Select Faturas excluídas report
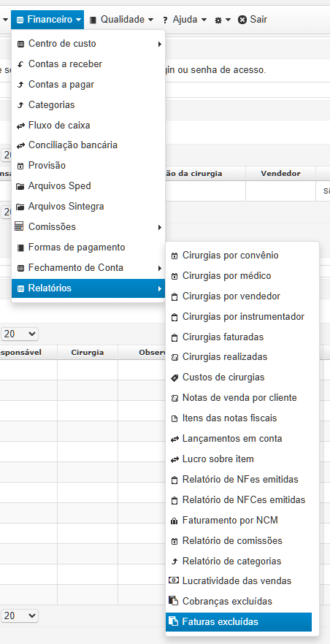This screenshot has width=330, height=644. tap(239, 621)
